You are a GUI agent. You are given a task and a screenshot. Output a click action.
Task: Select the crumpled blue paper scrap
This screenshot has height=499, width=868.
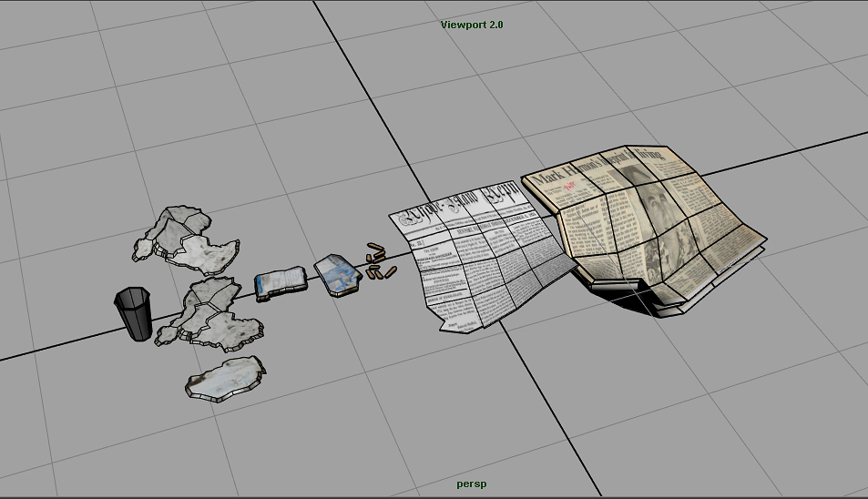pyautogui.click(x=338, y=275)
